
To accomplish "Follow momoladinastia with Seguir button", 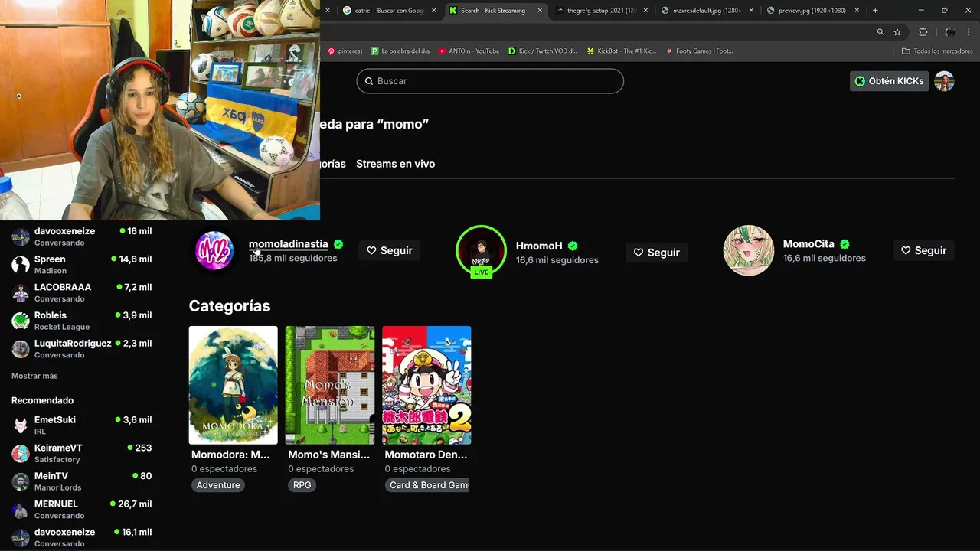I will point(389,250).
